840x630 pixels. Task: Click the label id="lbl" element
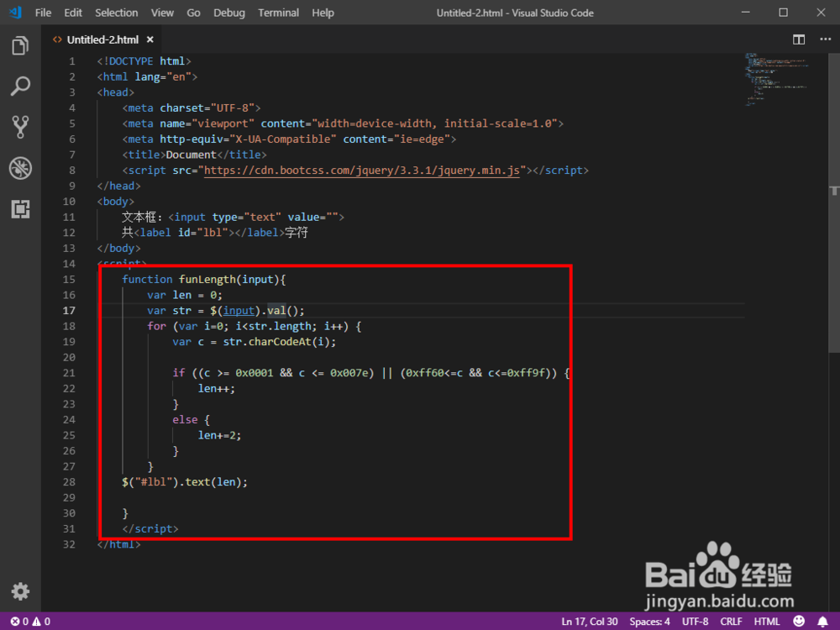209,233
